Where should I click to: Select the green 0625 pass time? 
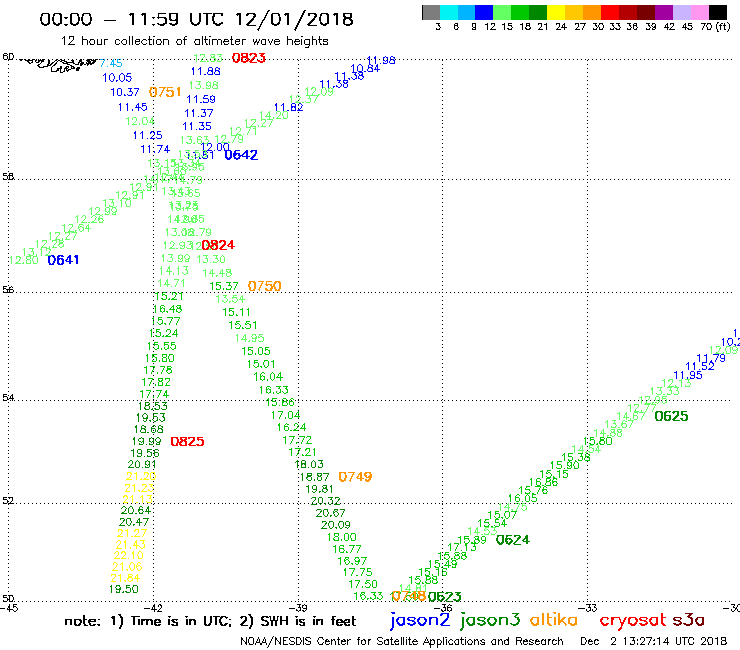[x=672, y=416]
